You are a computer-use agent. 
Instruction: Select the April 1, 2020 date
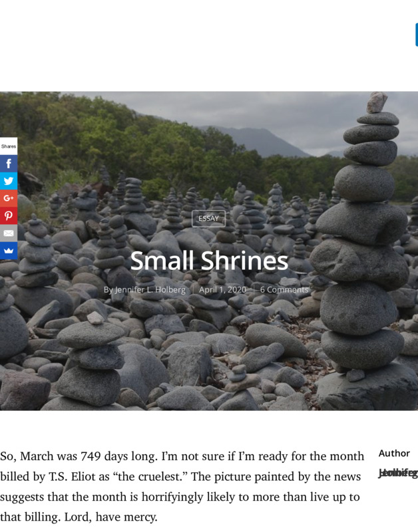pyautogui.click(x=222, y=290)
